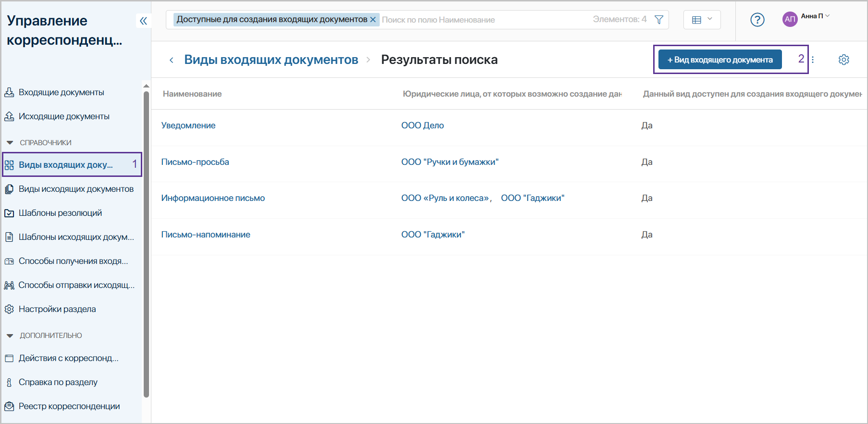868x424 pixels.
Task: Open Настройки раздела in the sidebar
Action: pos(57,309)
